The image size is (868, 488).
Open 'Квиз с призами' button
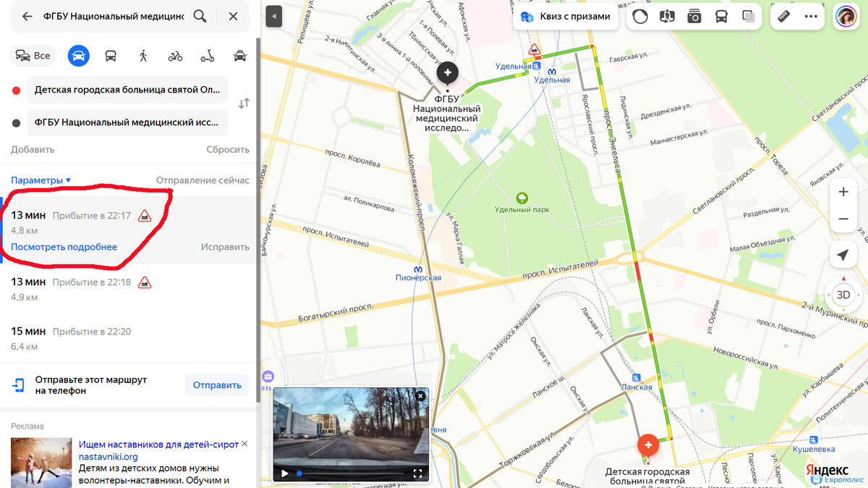[566, 16]
